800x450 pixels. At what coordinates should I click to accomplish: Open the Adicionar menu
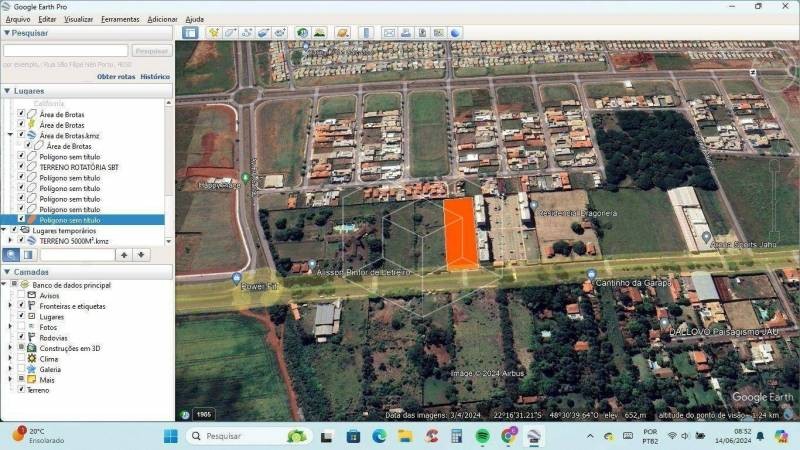162,19
